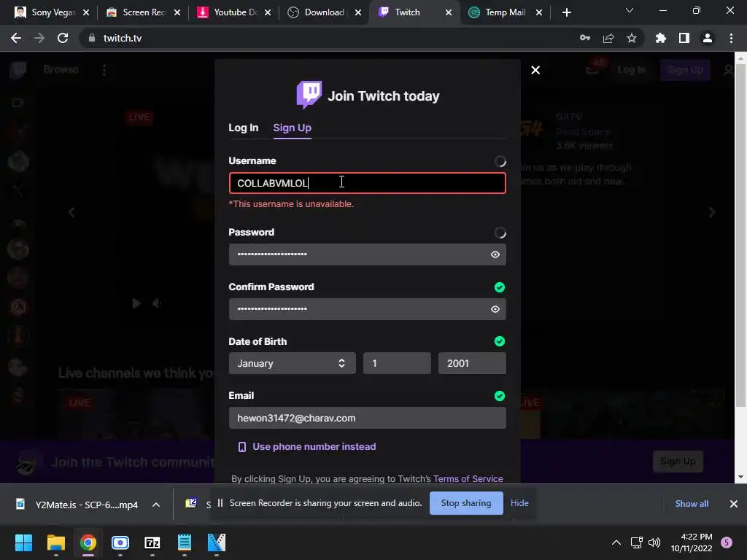747x560 pixels.
Task: Click Use phone number instead link
Action: [314, 447]
